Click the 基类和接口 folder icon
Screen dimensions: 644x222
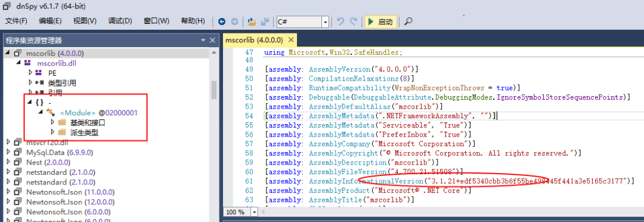(x=62, y=122)
